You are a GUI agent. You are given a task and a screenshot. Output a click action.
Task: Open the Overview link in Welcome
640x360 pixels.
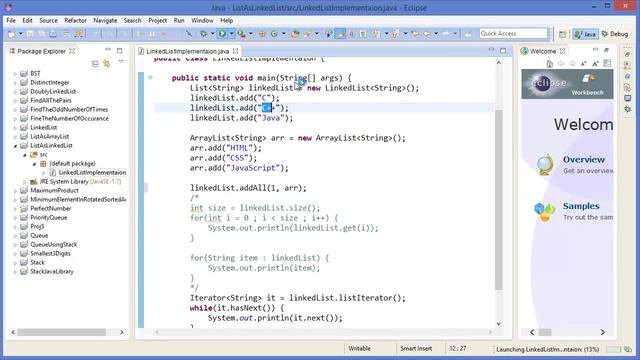click(x=584, y=160)
